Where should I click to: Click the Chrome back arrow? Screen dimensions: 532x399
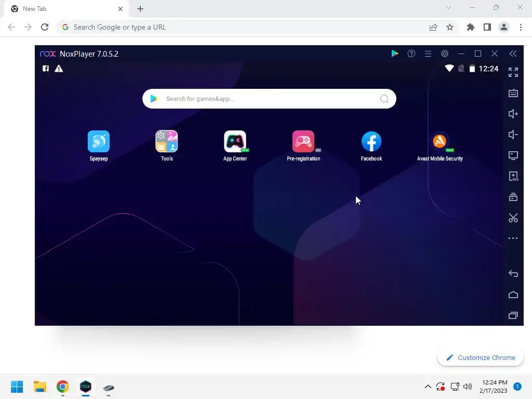point(11,27)
